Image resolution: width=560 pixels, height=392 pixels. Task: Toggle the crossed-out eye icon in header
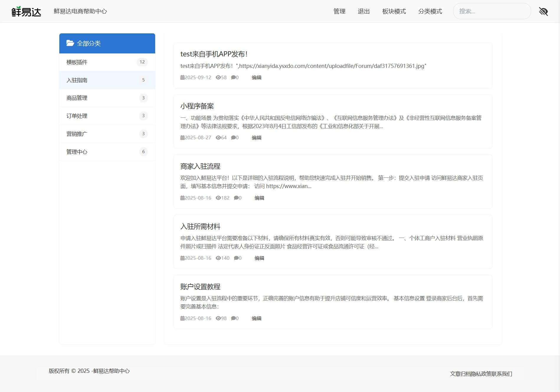click(x=543, y=12)
